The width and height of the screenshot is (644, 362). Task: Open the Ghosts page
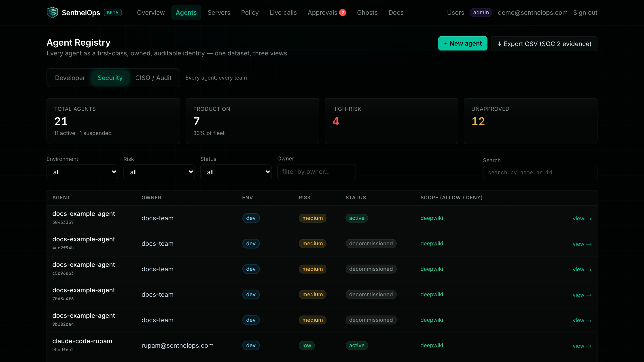(367, 13)
